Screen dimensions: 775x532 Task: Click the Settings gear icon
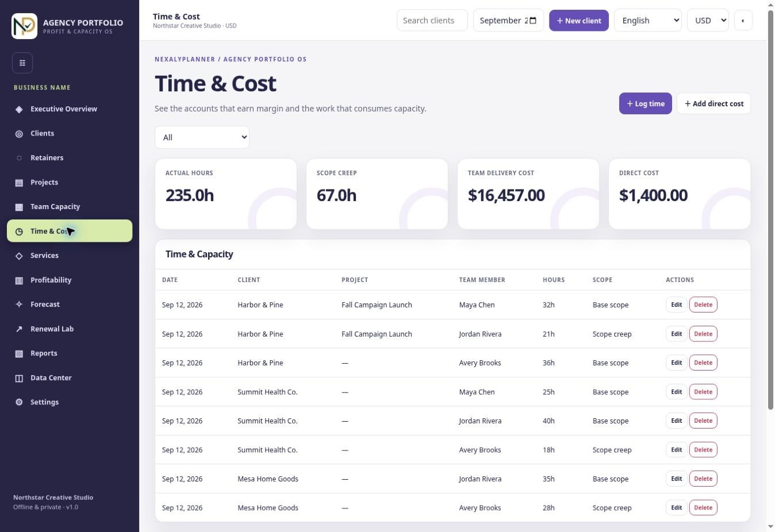point(19,402)
